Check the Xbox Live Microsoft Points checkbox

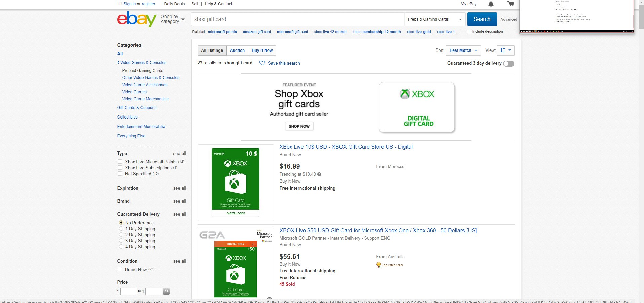(120, 162)
